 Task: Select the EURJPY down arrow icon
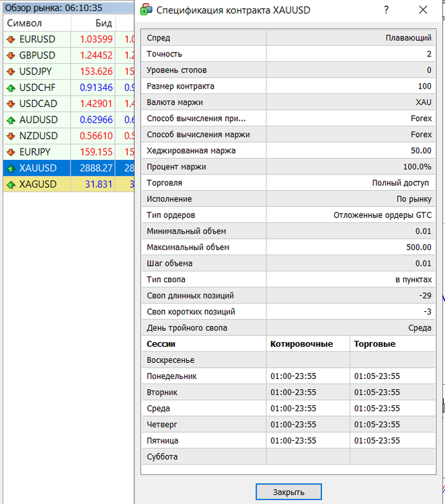(11, 152)
